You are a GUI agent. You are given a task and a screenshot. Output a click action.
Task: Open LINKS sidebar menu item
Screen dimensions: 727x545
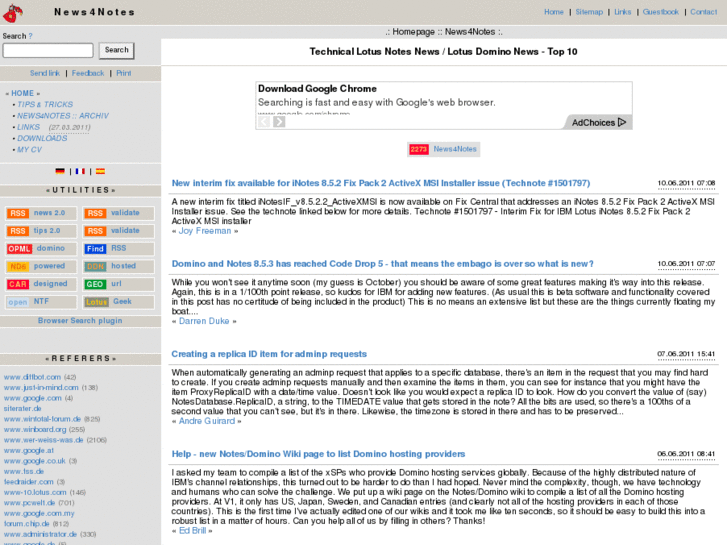pyautogui.click(x=29, y=127)
